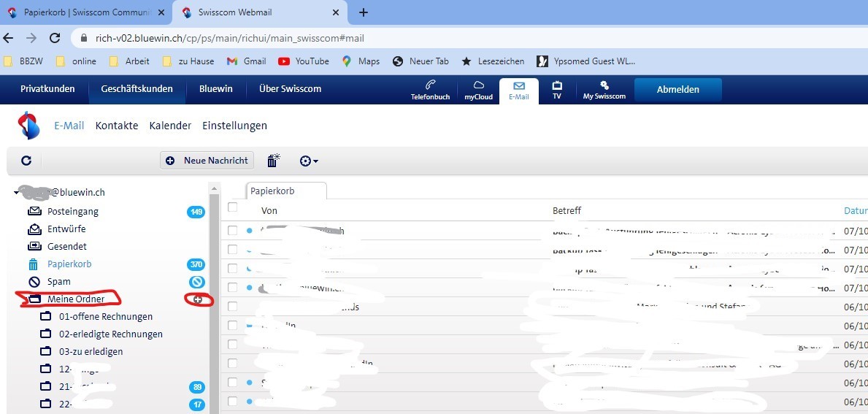This screenshot has width=868, height=414.
Task: Go forward in browser
Action: [x=31, y=38]
